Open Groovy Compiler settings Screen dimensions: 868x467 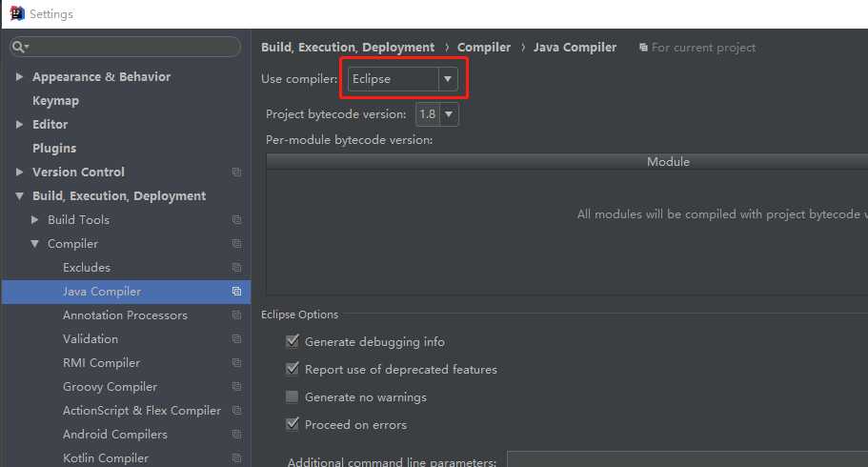tap(110, 386)
